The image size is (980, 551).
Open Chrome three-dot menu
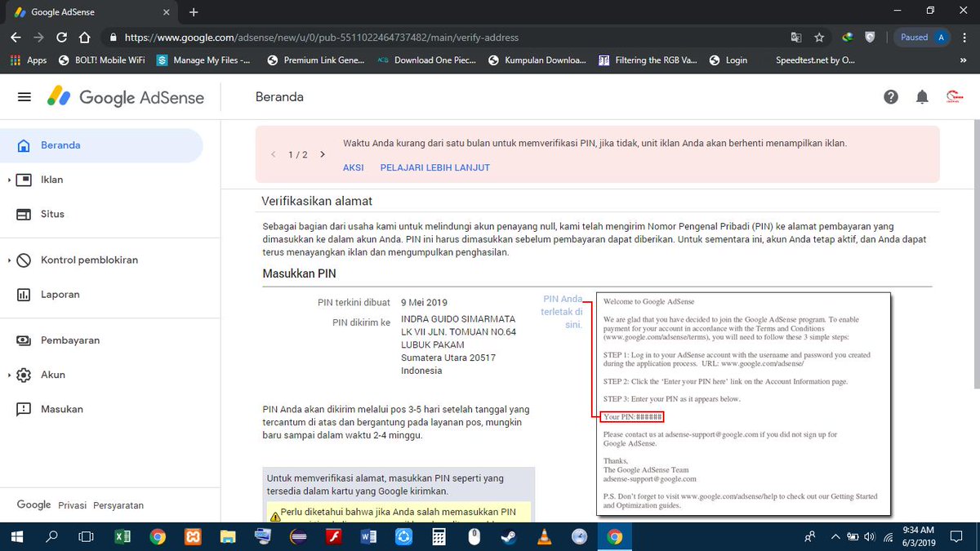tap(966, 38)
